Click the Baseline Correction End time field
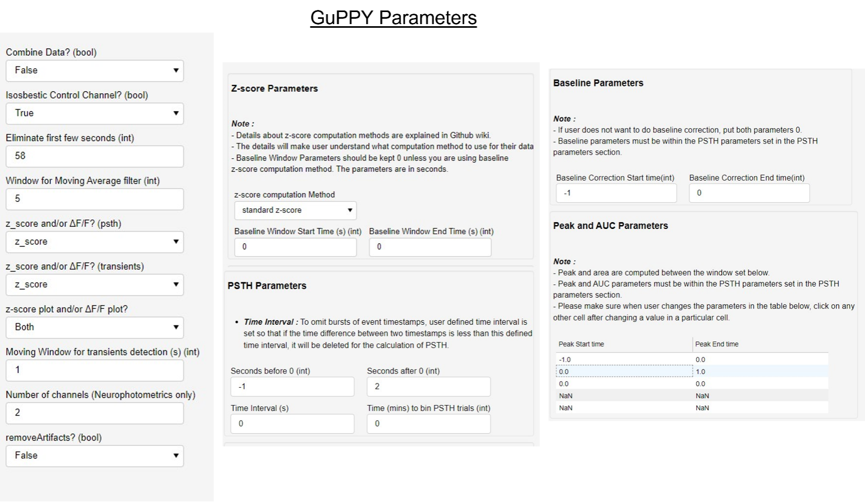The height and width of the screenshot is (504, 865). (x=749, y=193)
